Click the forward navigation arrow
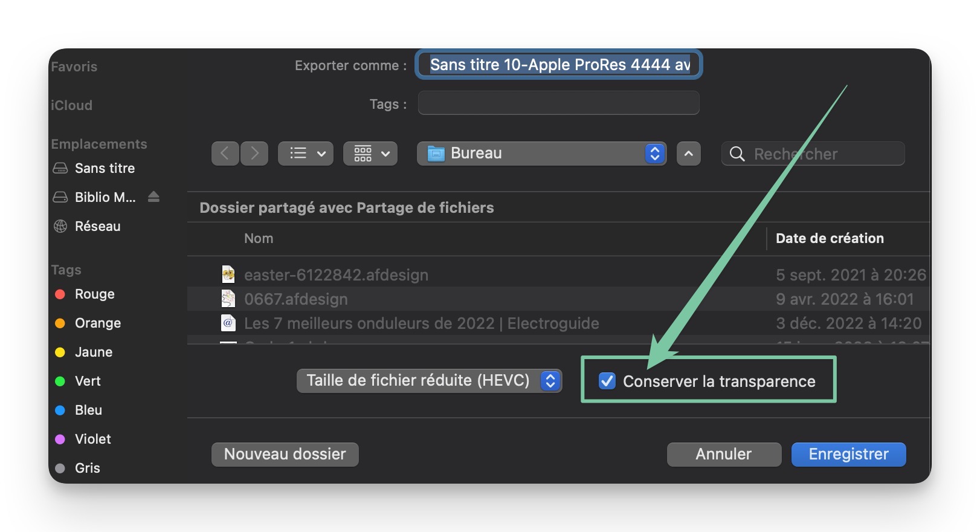 point(254,154)
